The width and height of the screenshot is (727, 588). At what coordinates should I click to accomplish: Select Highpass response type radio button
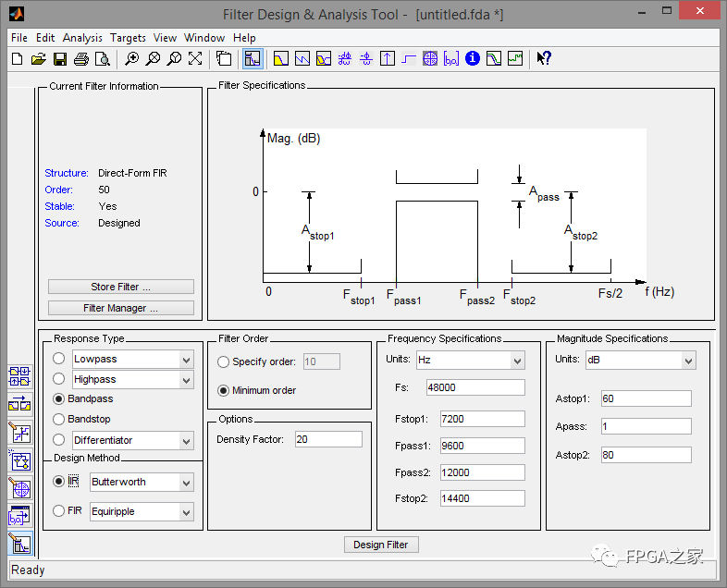pos(59,378)
